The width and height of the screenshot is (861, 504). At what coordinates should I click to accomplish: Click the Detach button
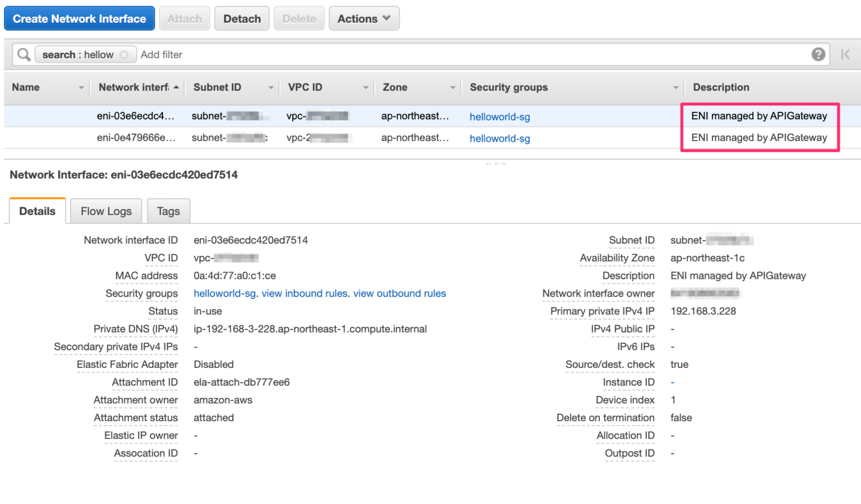[242, 18]
